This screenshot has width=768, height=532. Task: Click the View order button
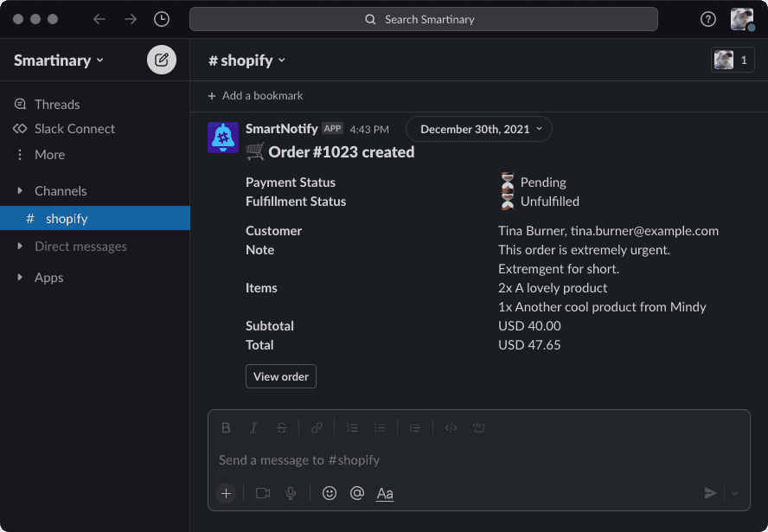coord(281,376)
